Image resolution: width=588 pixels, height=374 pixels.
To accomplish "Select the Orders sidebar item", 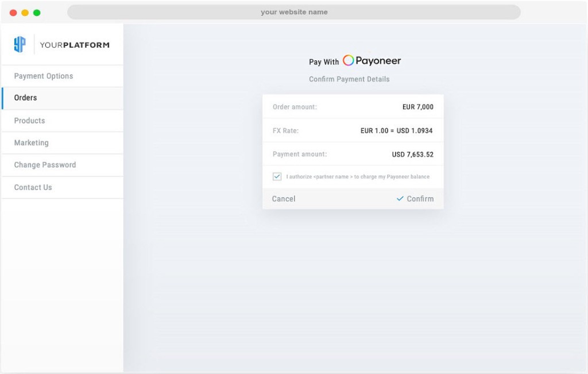I will (62, 98).
